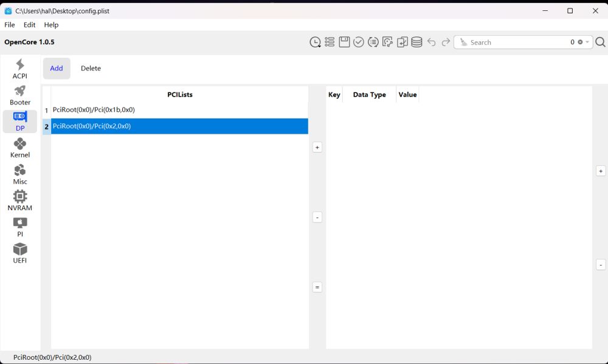Image resolution: width=608 pixels, height=364 pixels.
Task: Open the UEFI section
Action: pyautogui.click(x=20, y=253)
